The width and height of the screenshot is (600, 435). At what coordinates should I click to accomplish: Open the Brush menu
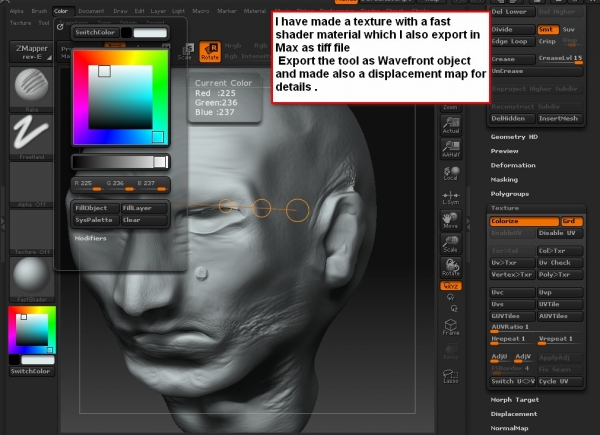pyautogui.click(x=39, y=11)
